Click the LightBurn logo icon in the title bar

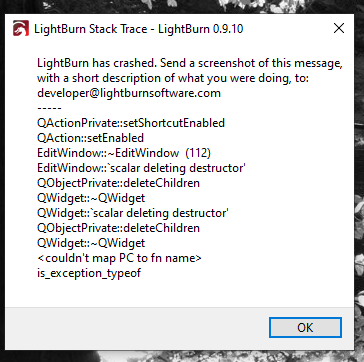[21, 29]
